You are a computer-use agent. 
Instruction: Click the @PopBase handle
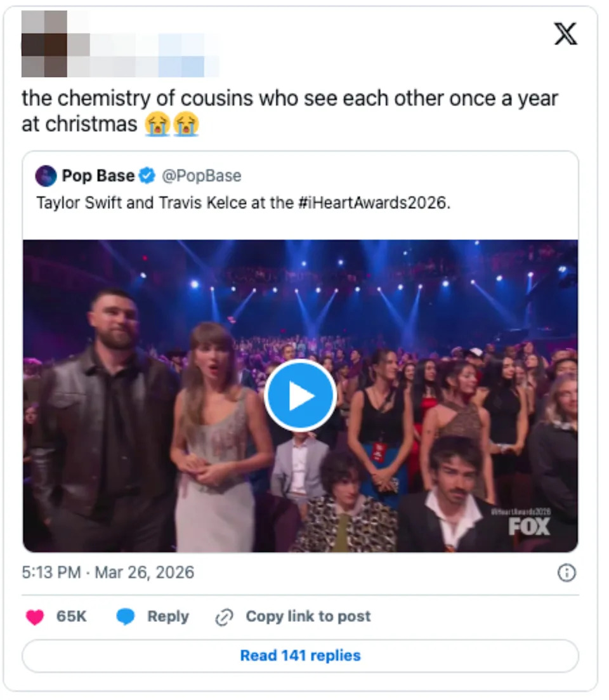pyautogui.click(x=203, y=176)
